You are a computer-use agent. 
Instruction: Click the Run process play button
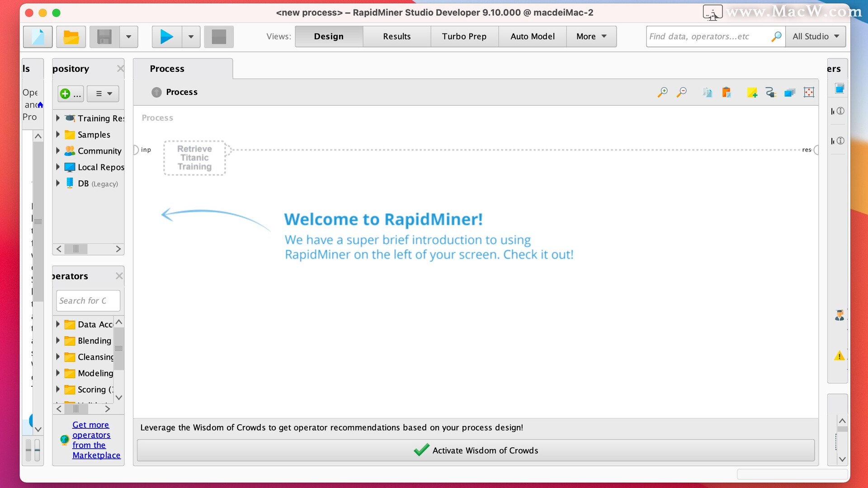tap(166, 37)
